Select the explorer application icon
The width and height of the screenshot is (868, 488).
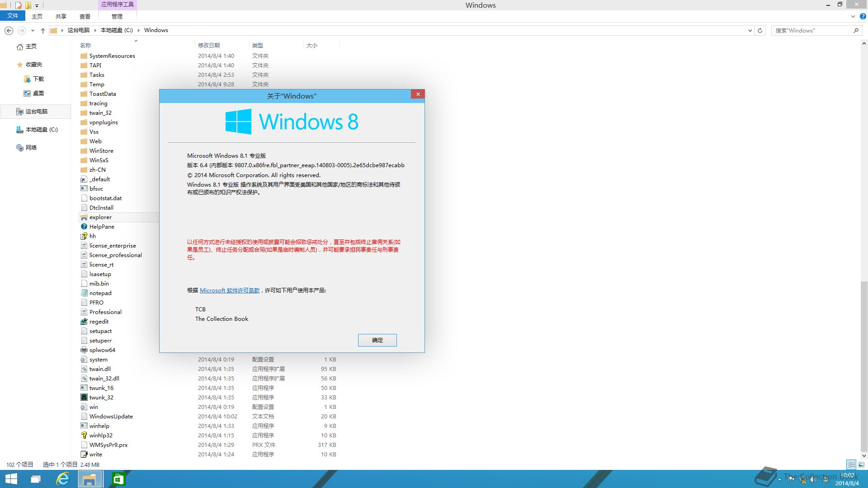point(84,217)
